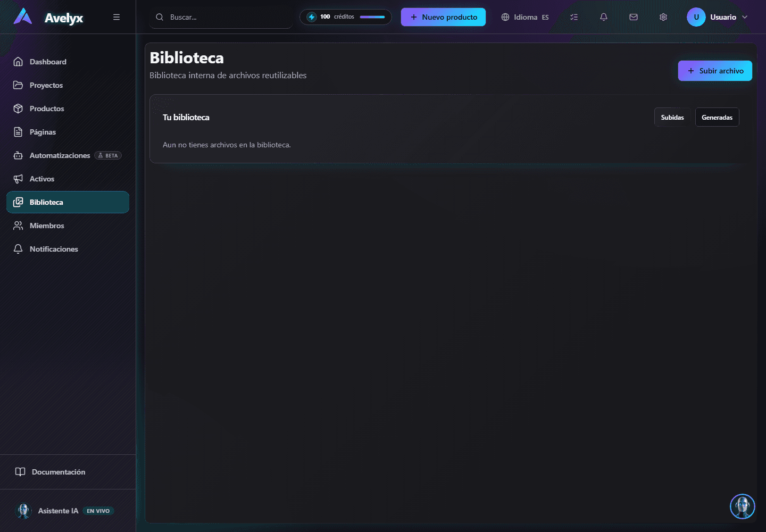Navigate to Páginas
The height and width of the screenshot is (532, 766).
(x=68, y=132)
